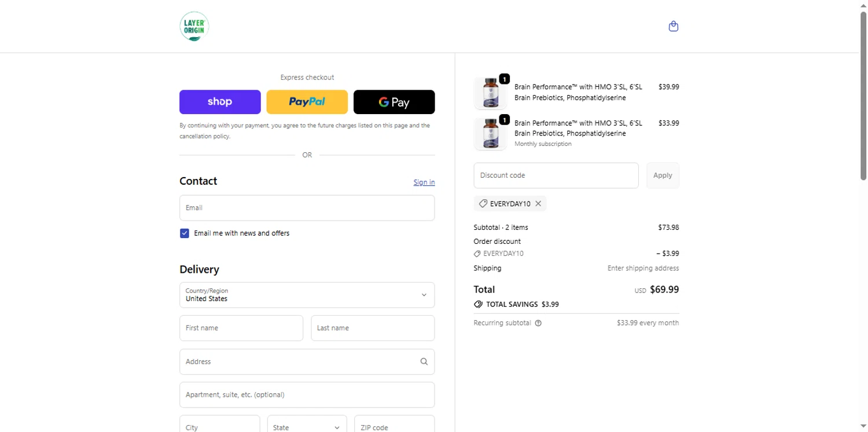Uncheck Email me with news and offers
The width and height of the screenshot is (868, 432).
click(x=185, y=233)
